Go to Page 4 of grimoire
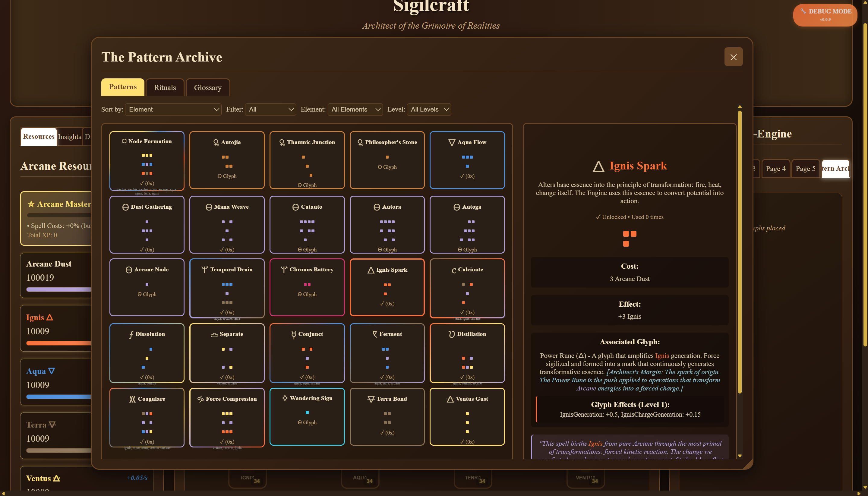868x496 pixels. [775, 168]
